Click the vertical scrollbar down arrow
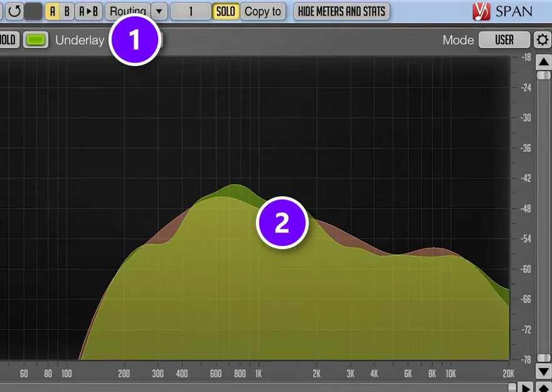This screenshot has height=392, width=552. tap(544, 371)
